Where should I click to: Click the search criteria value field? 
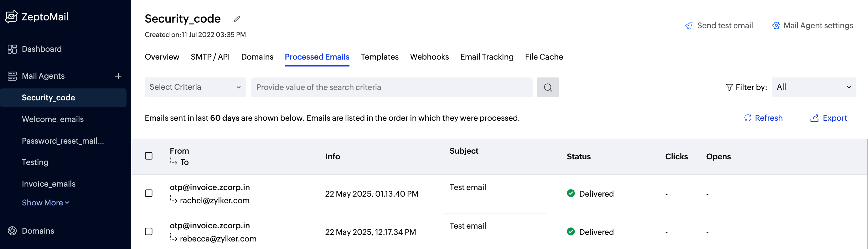pyautogui.click(x=391, y=87)
